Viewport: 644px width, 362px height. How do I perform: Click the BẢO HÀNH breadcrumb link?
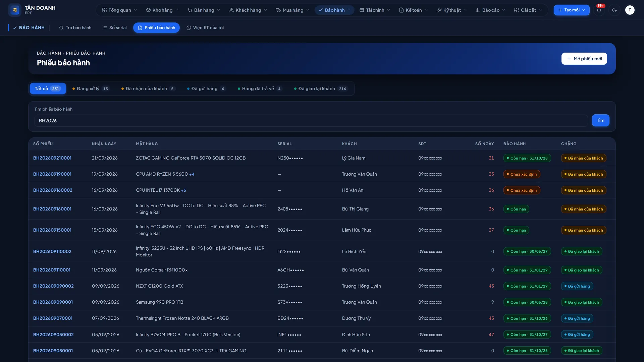click(49, 53)
